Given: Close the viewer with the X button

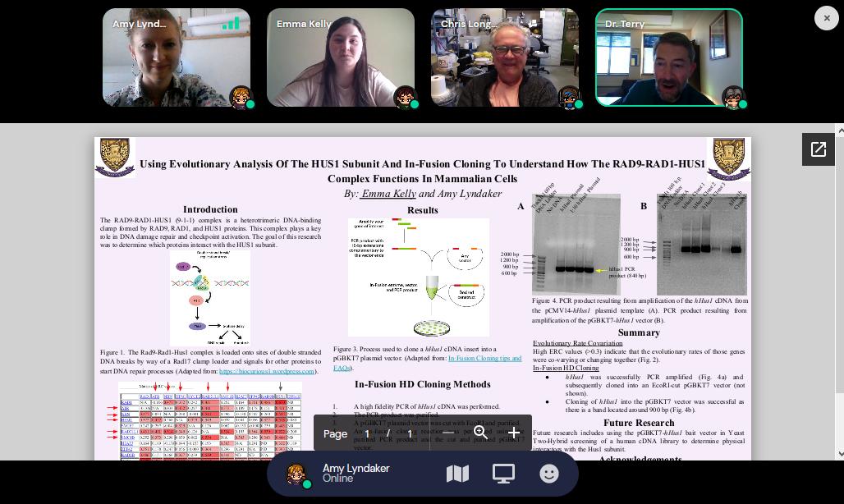Looking at the screenshot, I should coord(827,18).
